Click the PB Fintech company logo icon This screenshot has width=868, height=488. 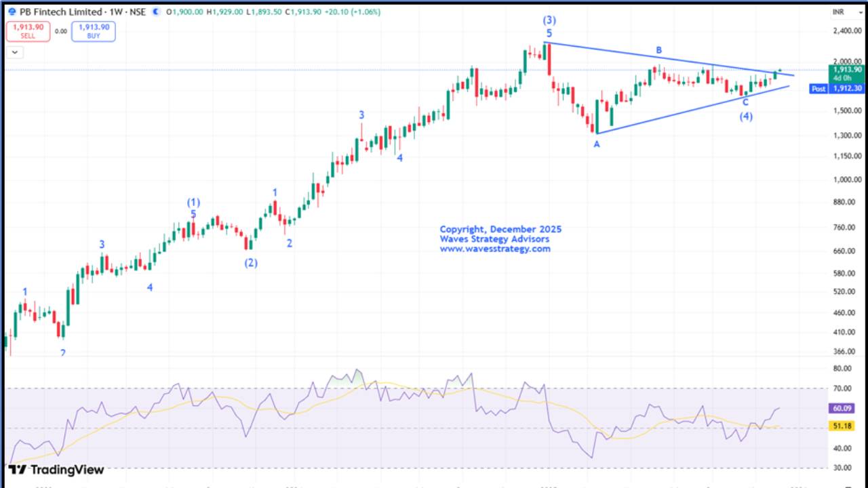pyautogui.click(x=12, y=10)
